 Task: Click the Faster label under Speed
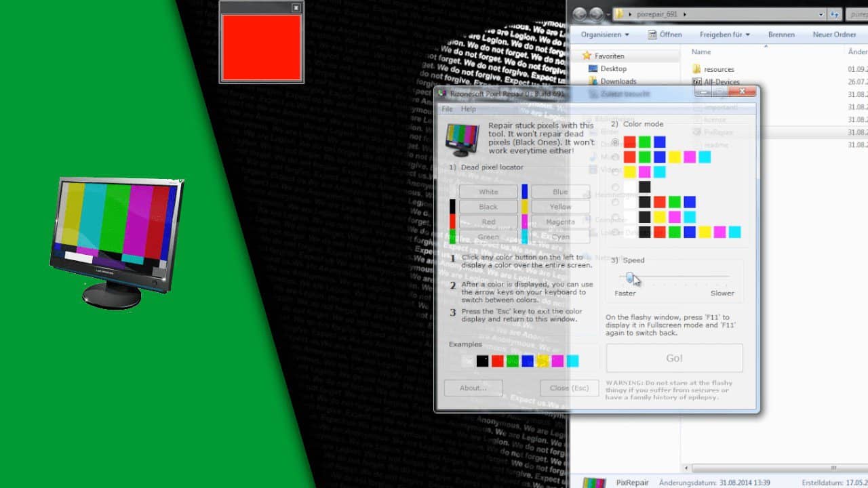point(625,293)
